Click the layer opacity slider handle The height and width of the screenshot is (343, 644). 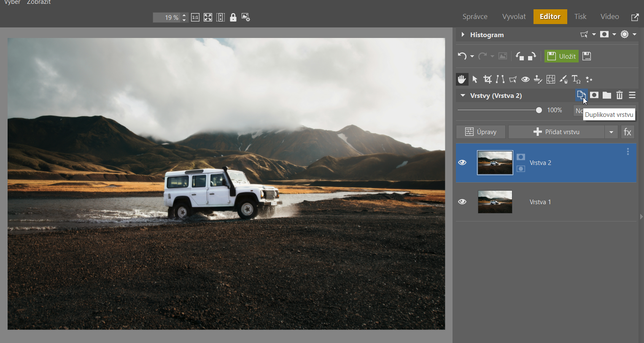point(539,110)
